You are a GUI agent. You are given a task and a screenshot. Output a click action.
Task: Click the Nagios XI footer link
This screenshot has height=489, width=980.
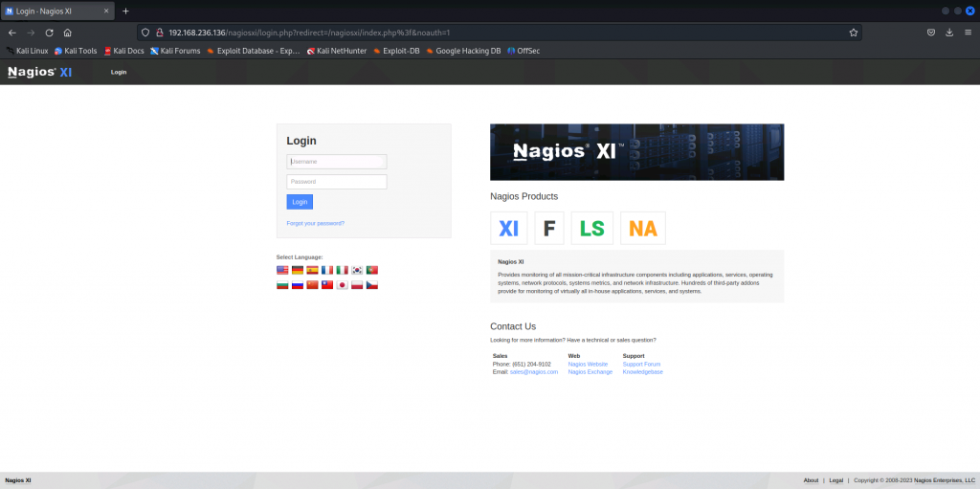point(18,480)
